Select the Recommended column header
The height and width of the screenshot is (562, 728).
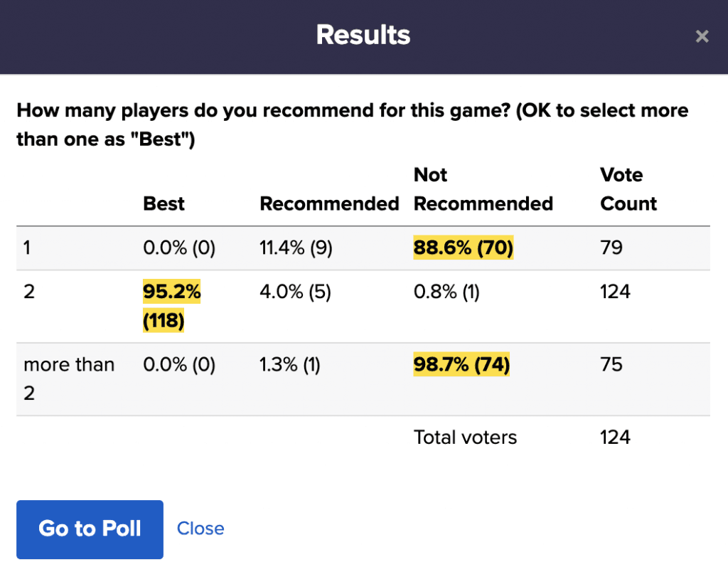(x=329, y=203)
